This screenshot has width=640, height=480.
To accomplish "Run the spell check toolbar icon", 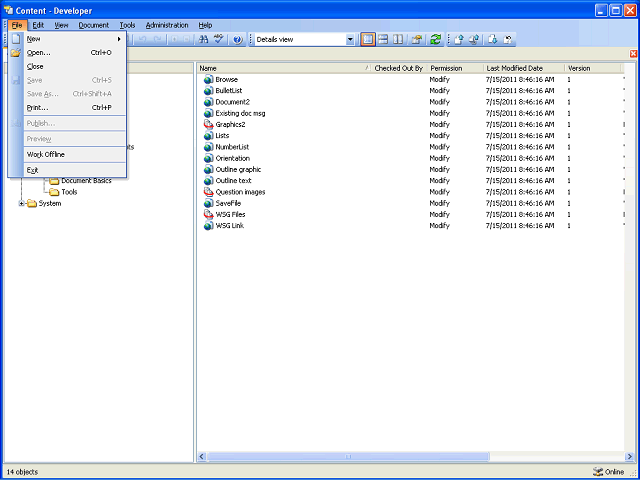I will point(219,39).
